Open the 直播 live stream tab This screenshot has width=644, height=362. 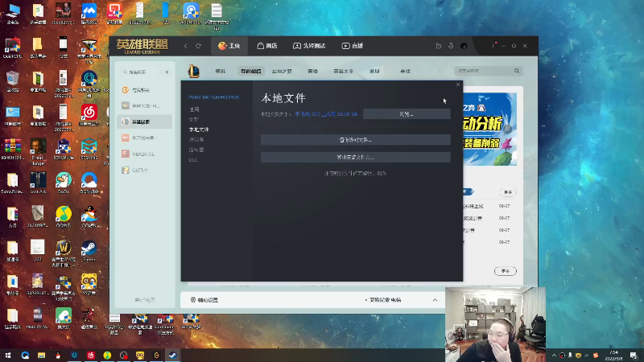353,46
